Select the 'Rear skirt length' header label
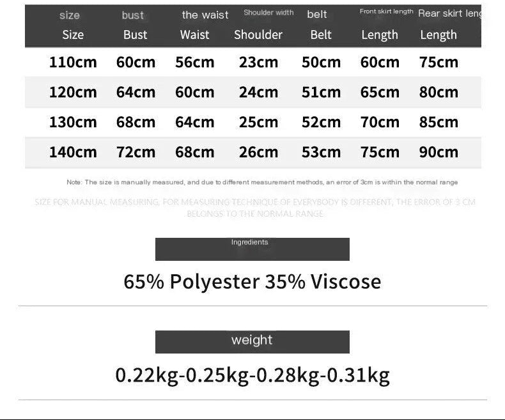The image size is (505, 420). pyautogui.click(x=450, y=13)
